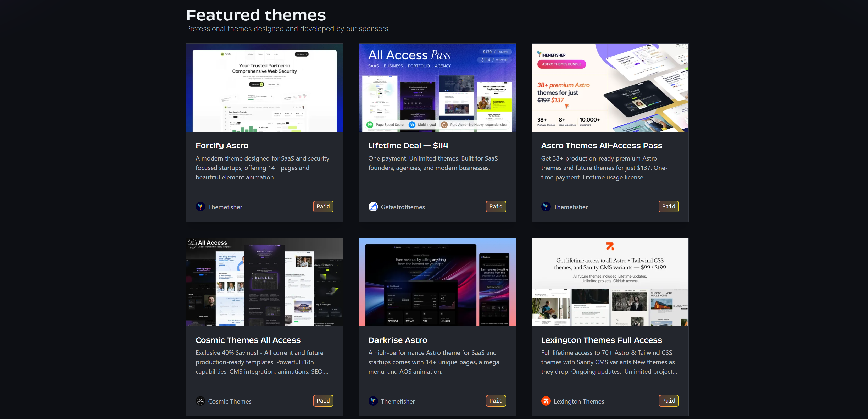Open the Darkrise dashboard preview image

(437, 282)
